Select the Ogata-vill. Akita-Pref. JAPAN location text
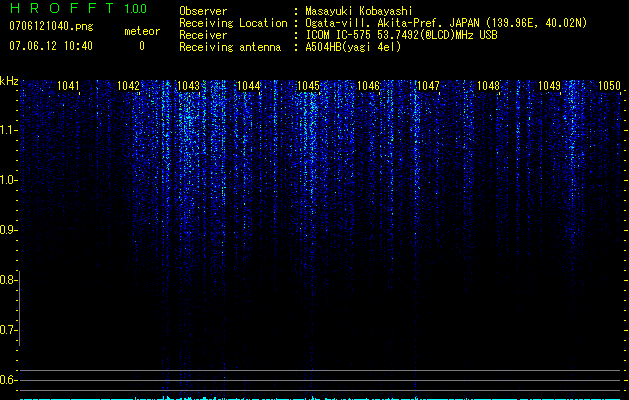629x400 pixels. point(446,23)
